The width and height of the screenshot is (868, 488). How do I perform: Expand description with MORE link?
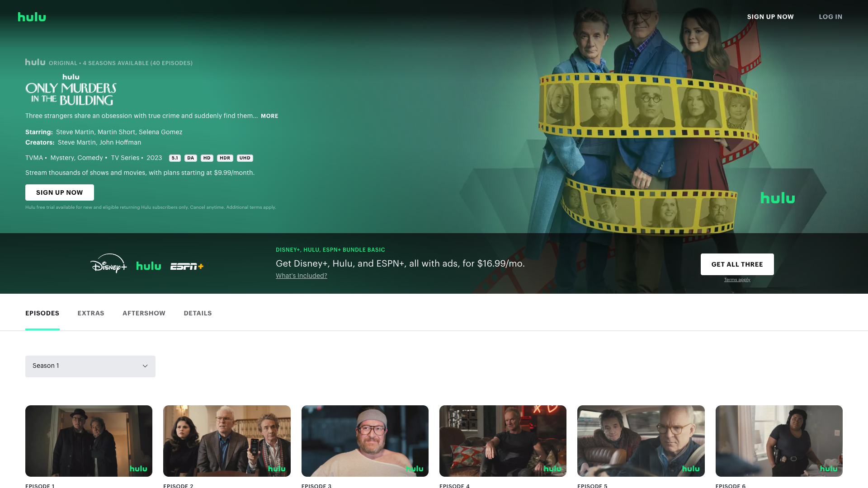click(269, 116)
